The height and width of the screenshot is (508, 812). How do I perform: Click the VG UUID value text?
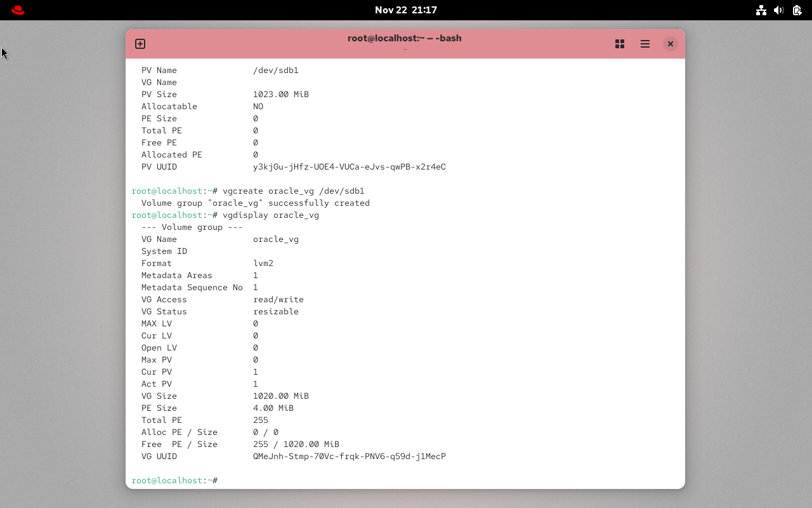click(349, 456)
